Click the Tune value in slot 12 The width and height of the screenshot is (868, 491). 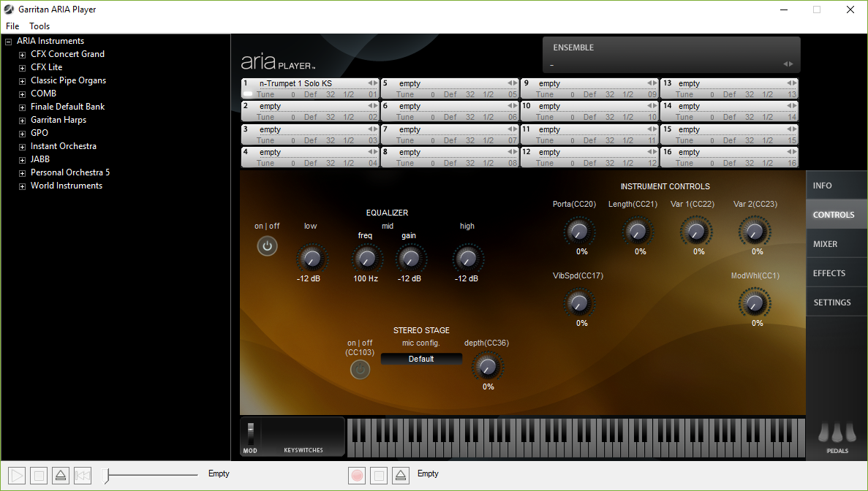coord(573,163)
